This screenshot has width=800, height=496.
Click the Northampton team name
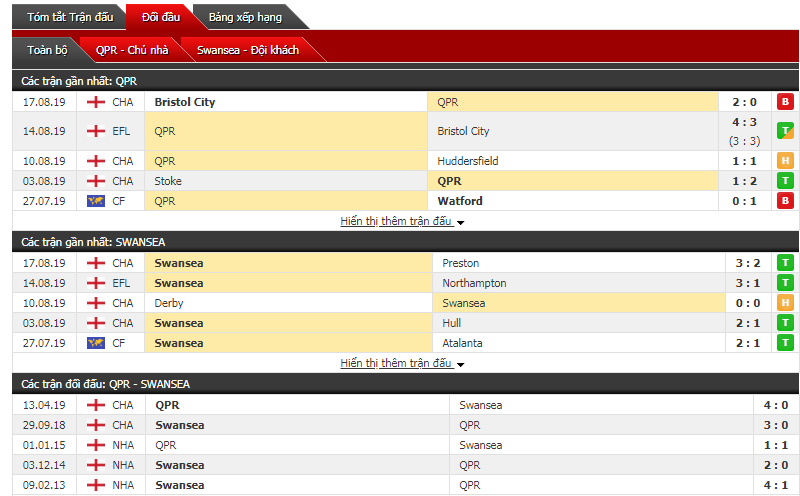tap(474, 283)
